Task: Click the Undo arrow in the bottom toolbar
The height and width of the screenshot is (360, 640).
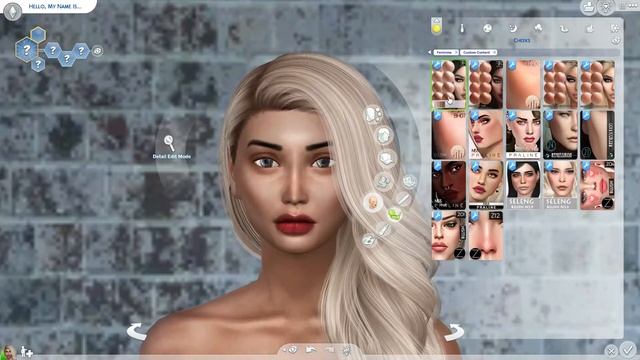Action: tap(311, 350)
